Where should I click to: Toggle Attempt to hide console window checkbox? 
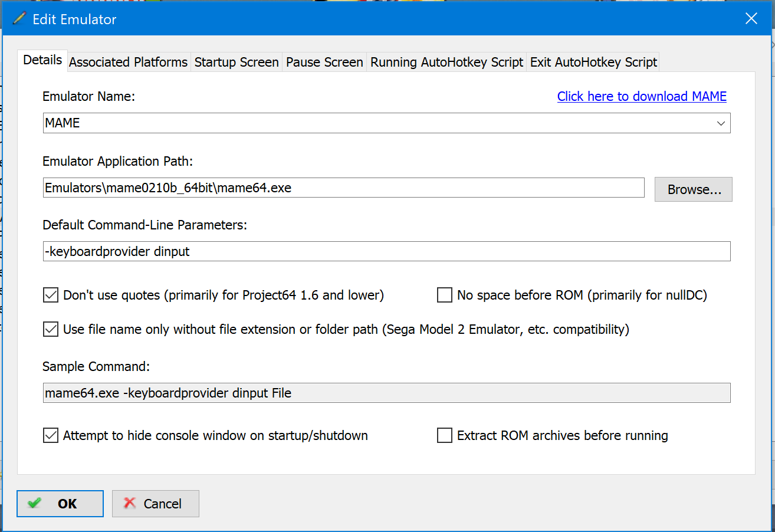tap(51, 436)
